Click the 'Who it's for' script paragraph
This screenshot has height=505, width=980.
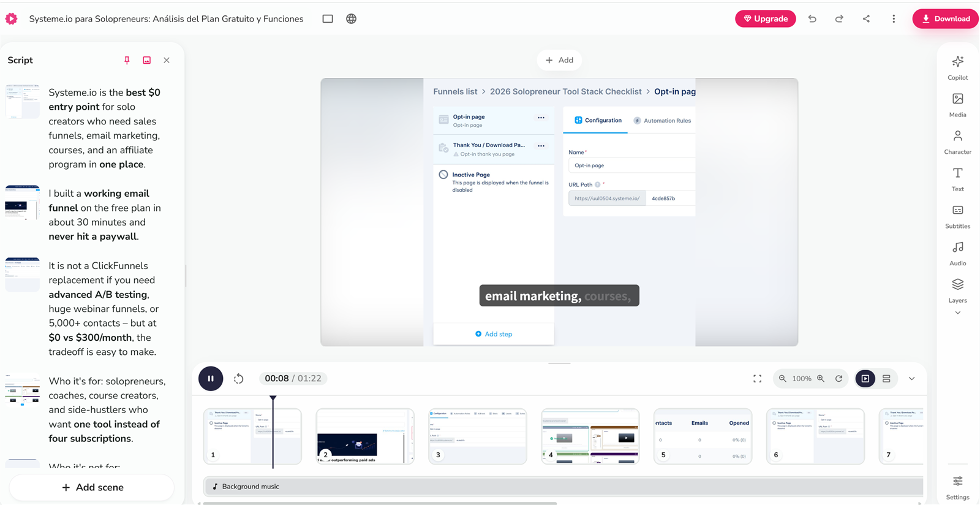107,409
